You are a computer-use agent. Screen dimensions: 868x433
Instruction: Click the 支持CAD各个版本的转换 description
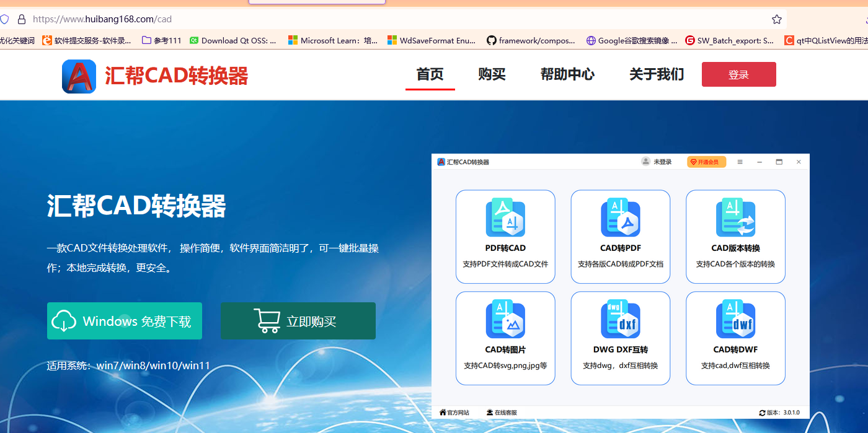tap(735, 264)
